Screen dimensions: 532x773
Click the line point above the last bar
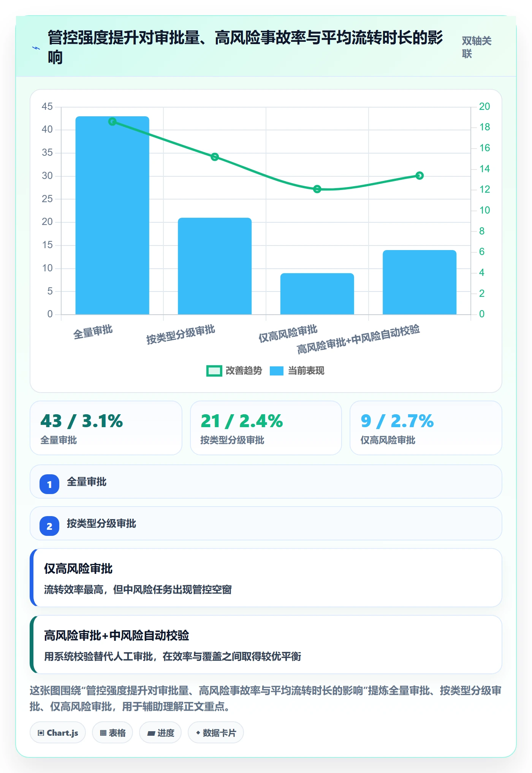(x=420, y=176)
